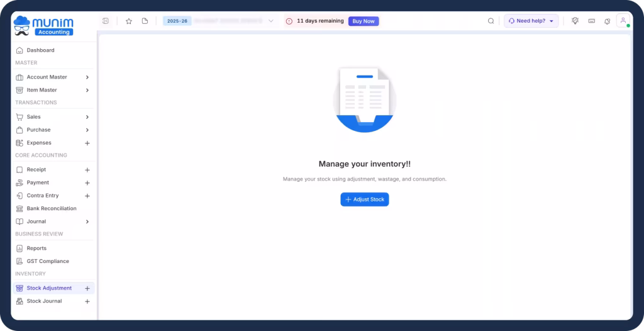Open the Need help? dropdown
The image size is (644, 331).
click(x=531, y=21)
